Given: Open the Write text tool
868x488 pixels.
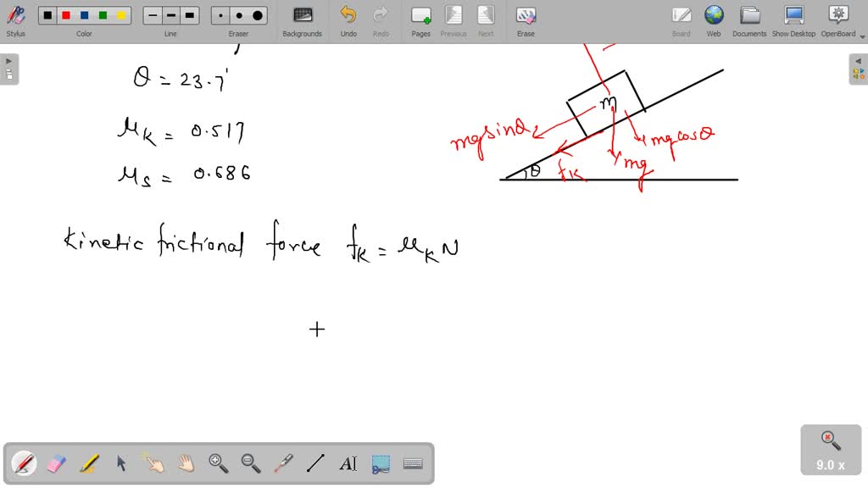Looking at the screenshot, I should [349, 463].
